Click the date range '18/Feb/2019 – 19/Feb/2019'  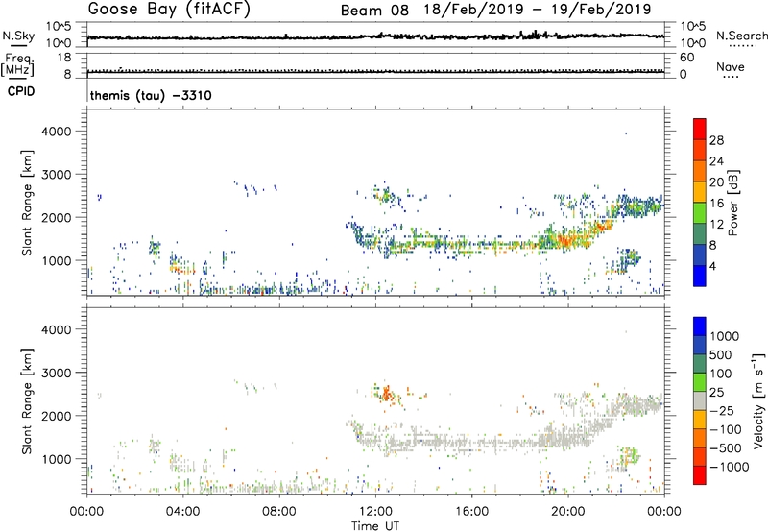(538, 10)
